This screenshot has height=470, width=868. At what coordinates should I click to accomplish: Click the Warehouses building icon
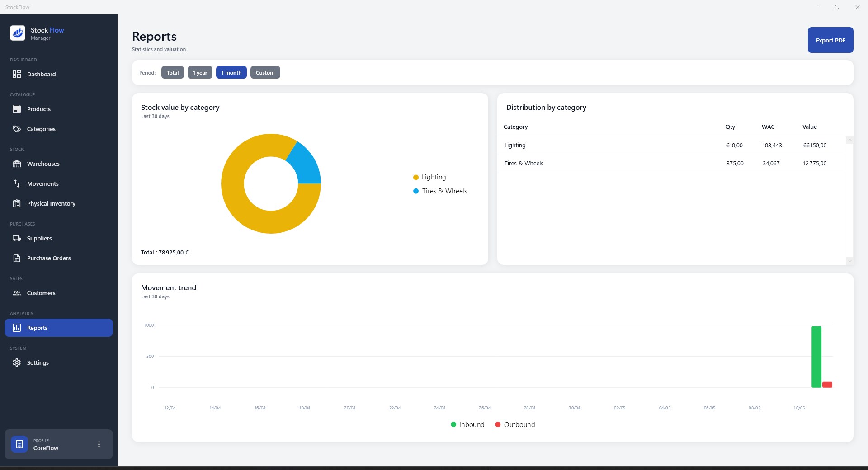17,164
